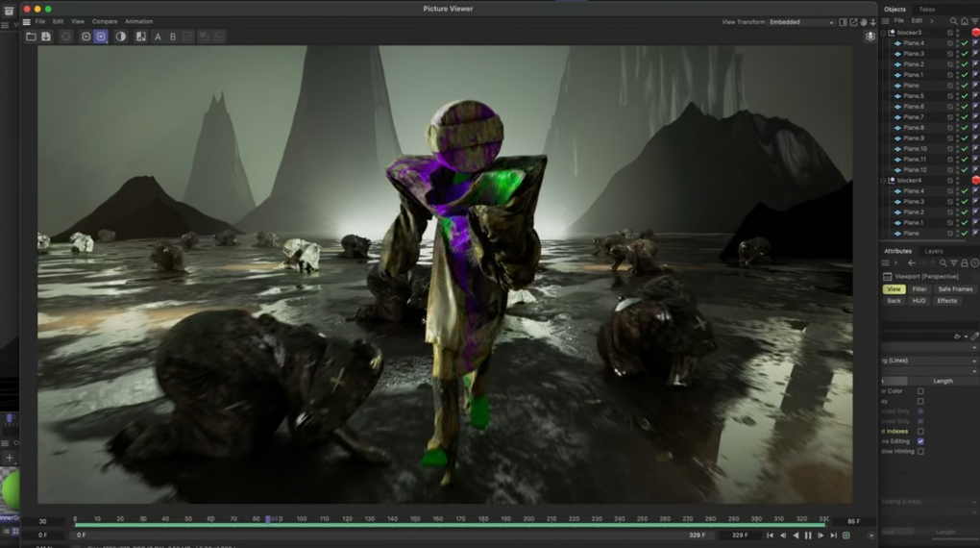Click the half-circle contrast icon in toolbar
This screenshot has height=548, width=980.
coord(121,37)
